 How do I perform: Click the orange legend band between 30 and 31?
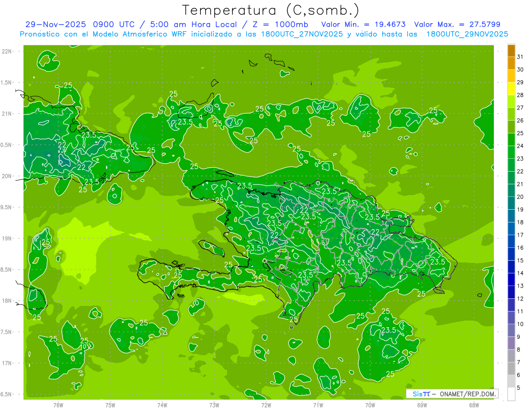click(x=511, y=63)
